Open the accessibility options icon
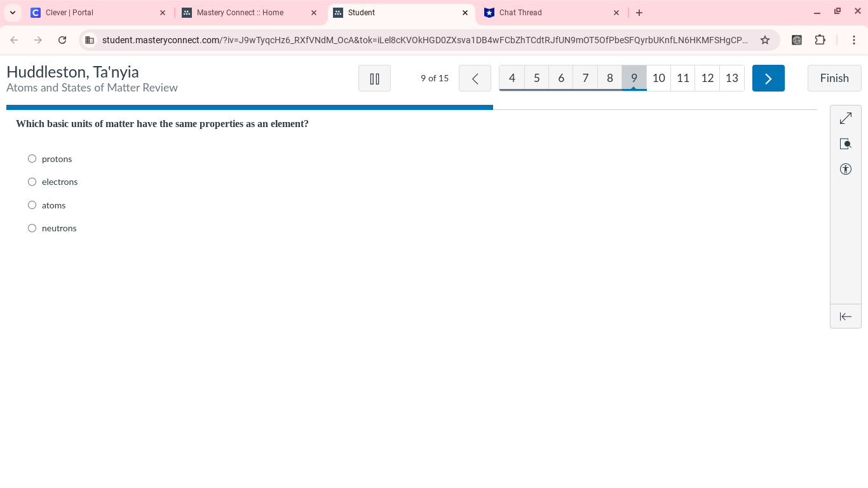Screen dimensions: 868x488 [845, 169]
